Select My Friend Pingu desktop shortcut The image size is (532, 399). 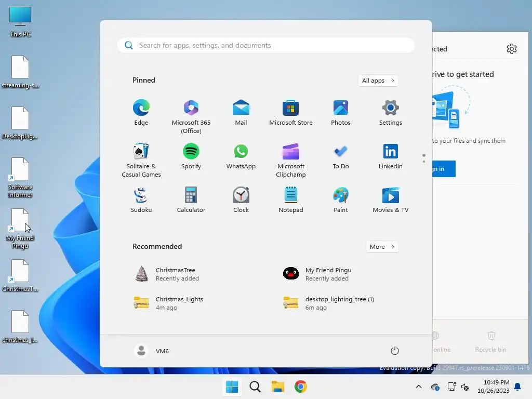pos(20,229)
